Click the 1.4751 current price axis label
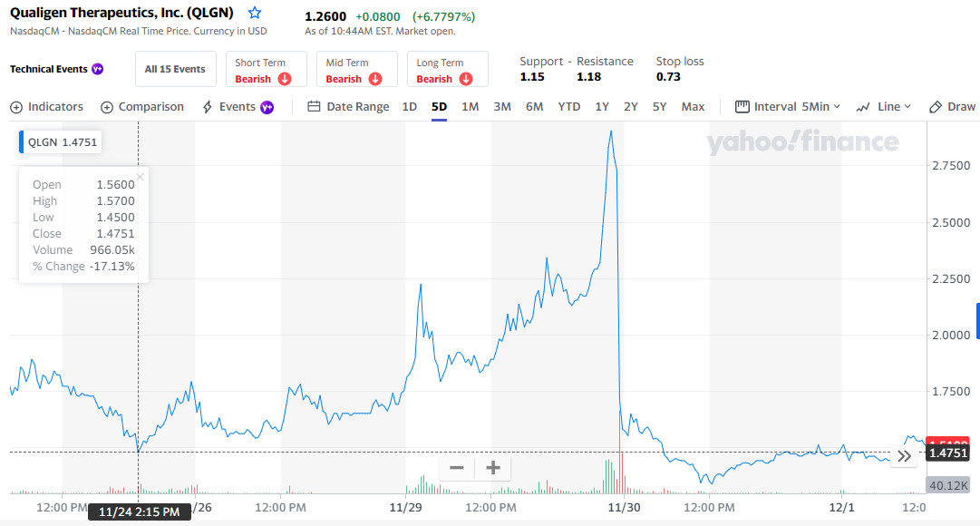The height and width of the screenshot is (526, 980). pyautogui.click(x=947, y=453)
